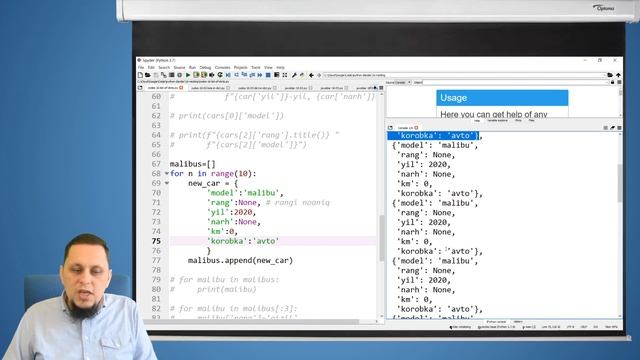
Task: Open the PYTHONPATH manager icon
Action: pyautogui.click(x=302, y=75)
